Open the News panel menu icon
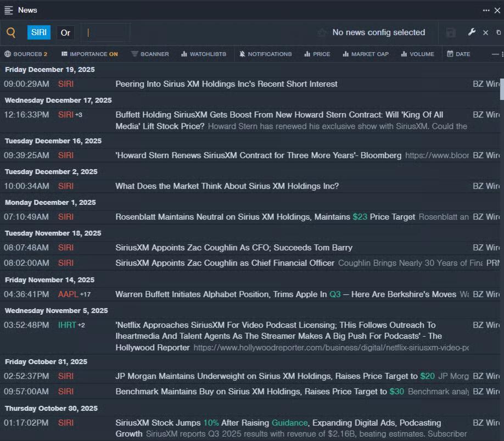This screenshot has width=504, height=441. [9, 10]
